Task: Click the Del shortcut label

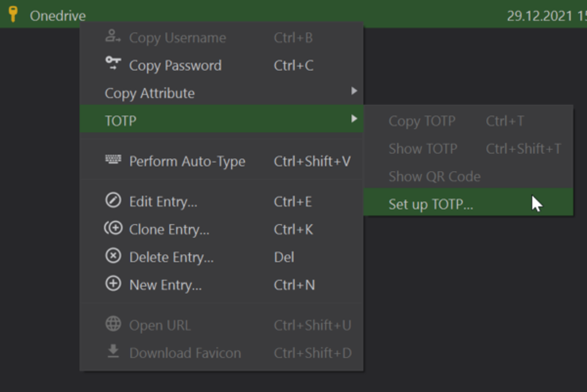Action: [x=284, y=257]
